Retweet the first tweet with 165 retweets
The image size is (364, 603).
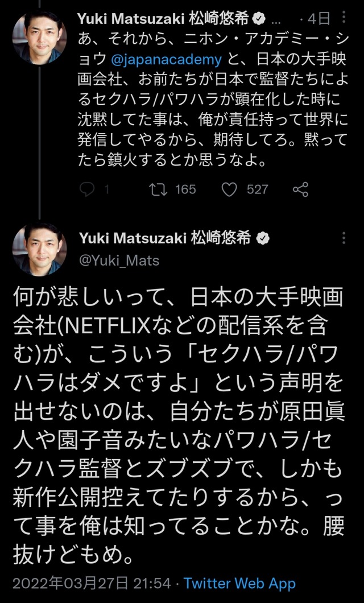[x=158, y=189]
